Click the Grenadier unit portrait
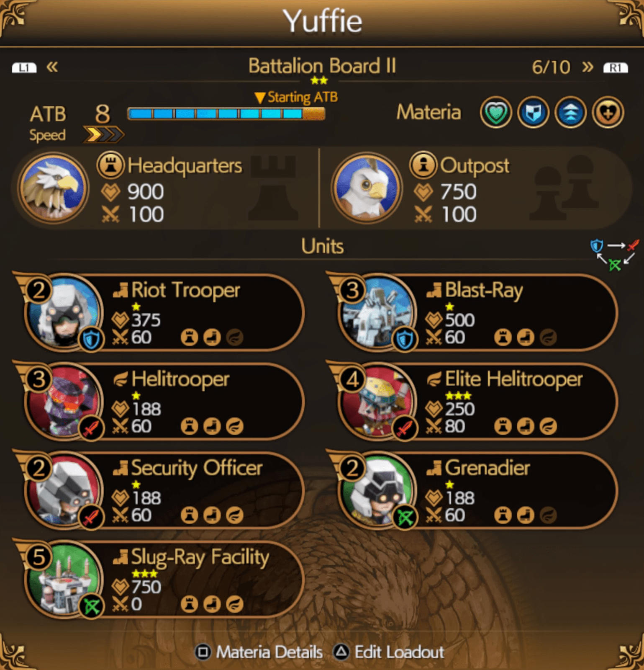The image size is (644, 670). pos(378,491)
